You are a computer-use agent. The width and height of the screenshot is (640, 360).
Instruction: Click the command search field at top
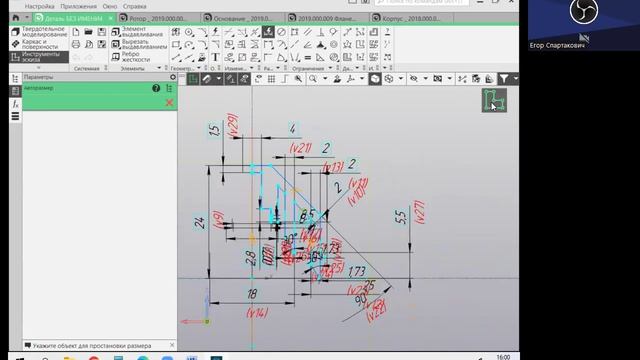tap(421, 2)
